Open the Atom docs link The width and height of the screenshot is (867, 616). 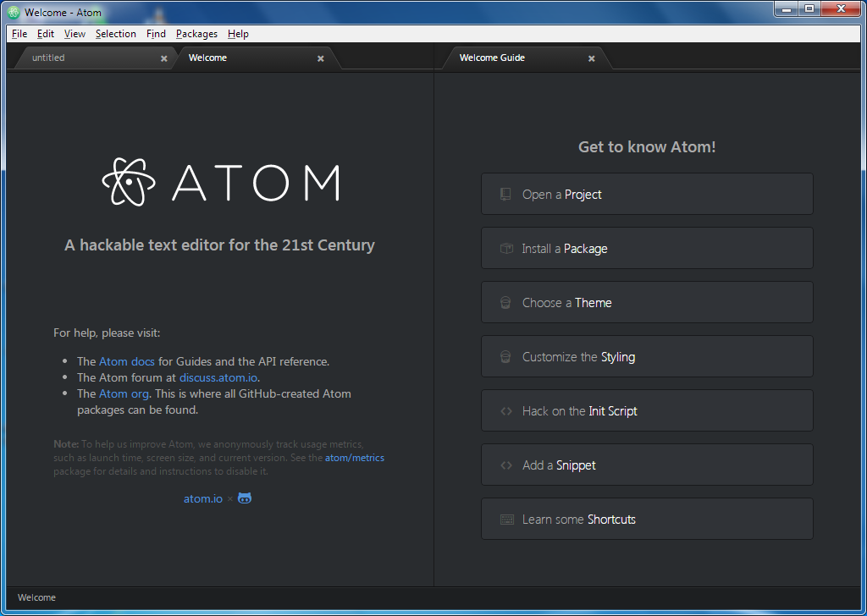pos(126,360)
